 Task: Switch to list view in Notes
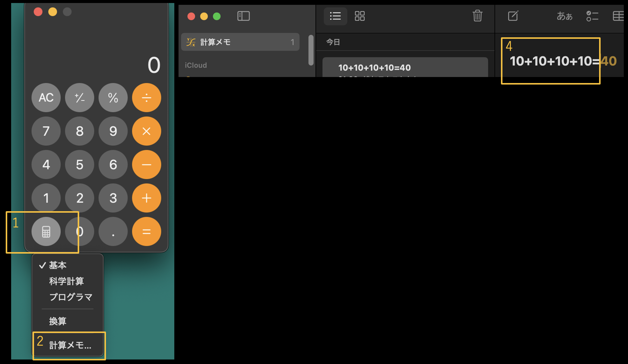[335, 16]
